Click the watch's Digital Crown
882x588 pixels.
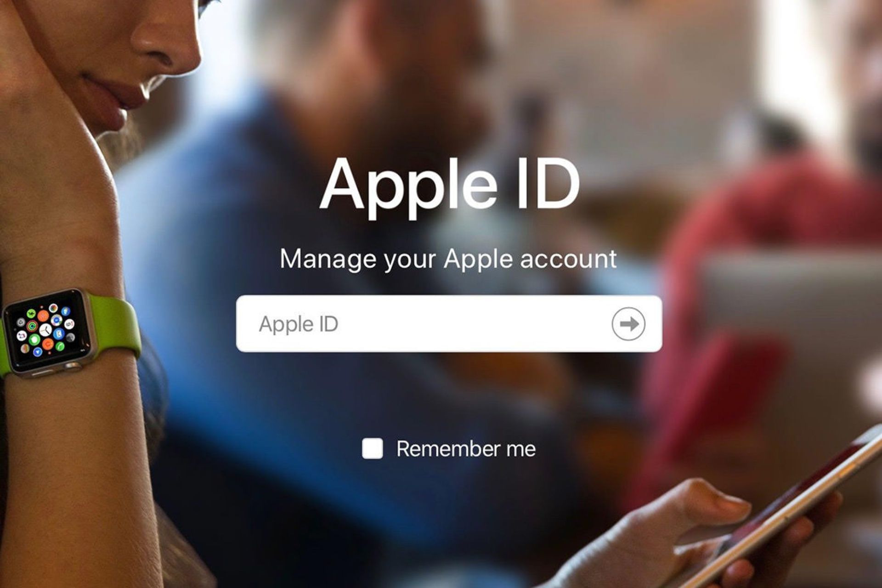pos(73,365)
